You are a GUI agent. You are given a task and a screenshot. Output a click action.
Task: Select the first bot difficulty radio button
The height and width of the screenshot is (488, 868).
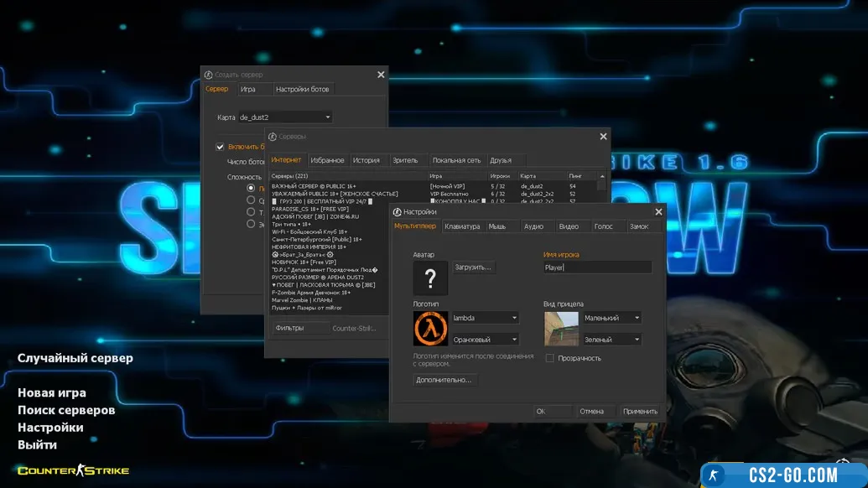click(251, 189)
